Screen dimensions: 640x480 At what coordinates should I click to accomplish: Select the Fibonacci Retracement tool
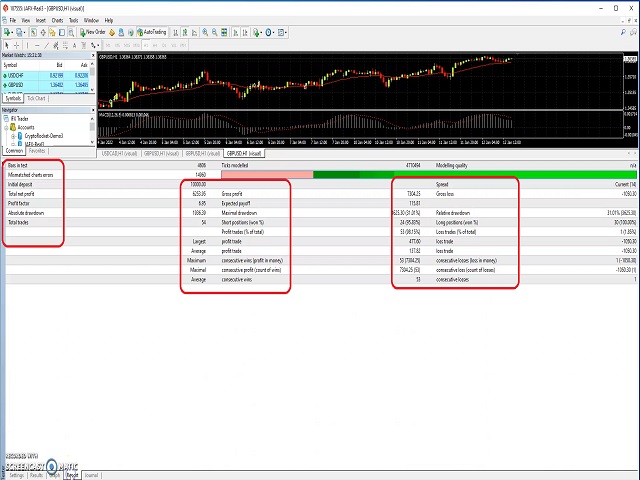(65, 45)
